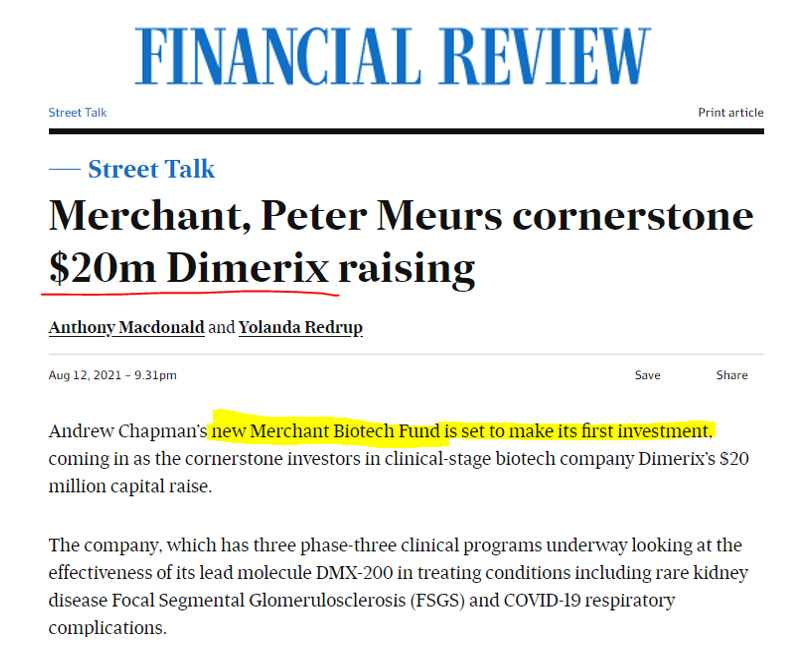This screenshot has width=791, height=669.
Task: Click Print article
Action: pos(730,113)
